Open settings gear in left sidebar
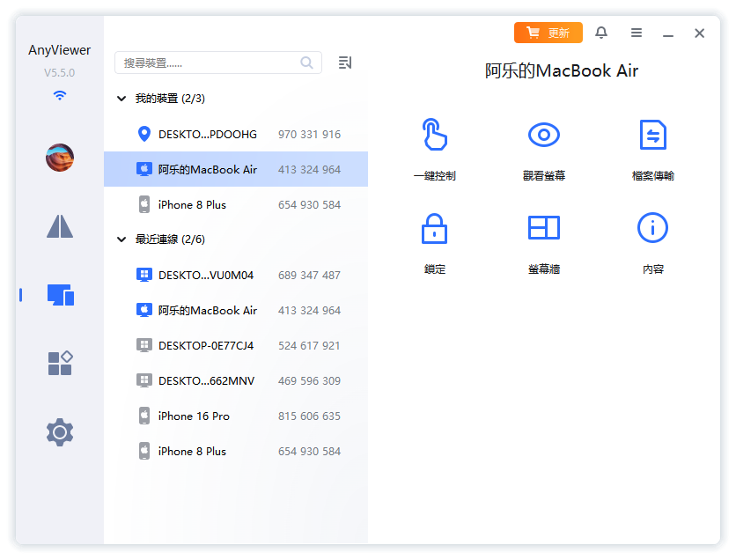The height and width of the screenshot is (560, 736). coord(60,432)
